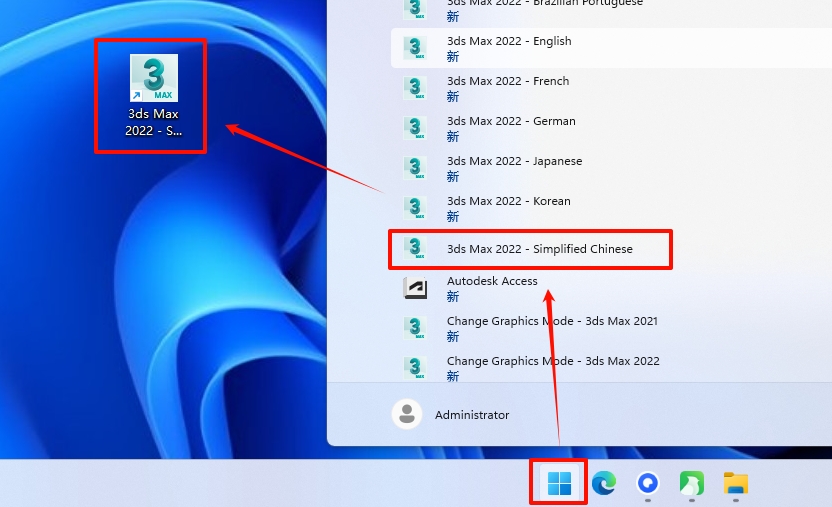Click the blue circular app taskbar icon
Screen dimensions: 832x507
tap(647, 484)
